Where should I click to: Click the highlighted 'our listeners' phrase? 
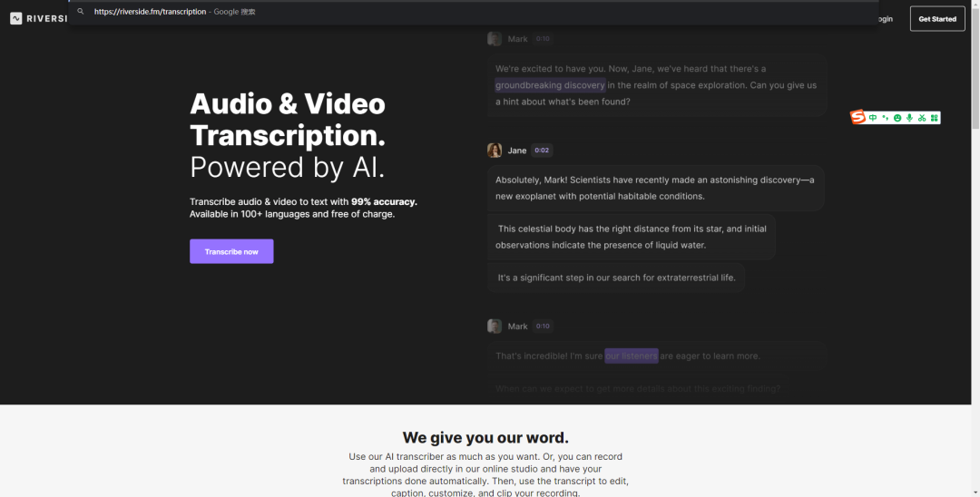coord(631,356)
